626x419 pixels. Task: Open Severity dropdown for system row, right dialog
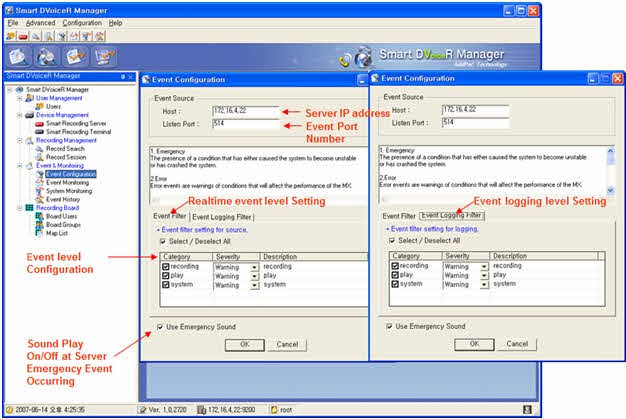click(484, 284)
